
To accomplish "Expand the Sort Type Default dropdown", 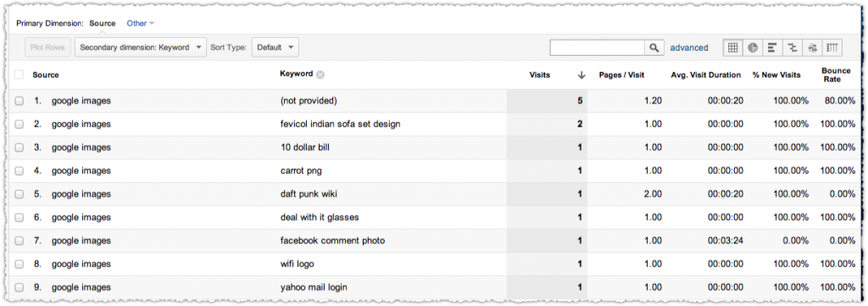I will click(275, 47).
